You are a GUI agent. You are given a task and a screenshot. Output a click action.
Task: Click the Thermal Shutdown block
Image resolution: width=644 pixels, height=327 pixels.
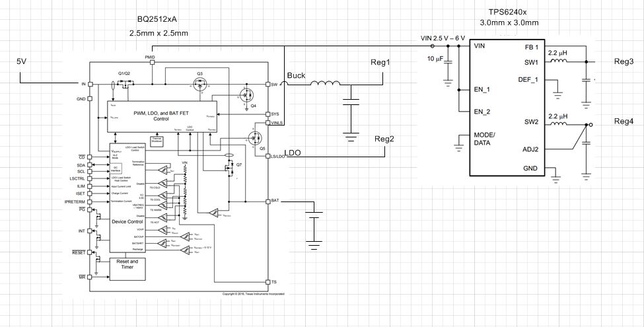157,141
